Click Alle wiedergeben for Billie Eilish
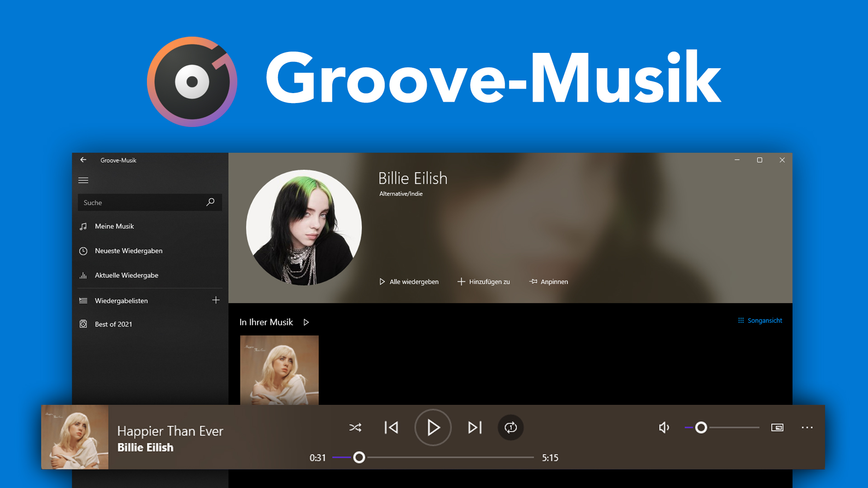The image size is (868, 488). [409, 282]
